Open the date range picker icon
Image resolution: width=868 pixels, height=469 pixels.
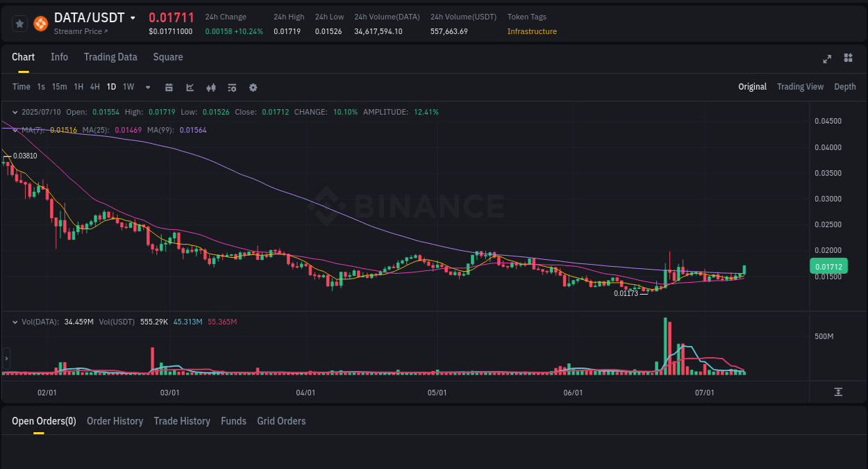[169, 87]
